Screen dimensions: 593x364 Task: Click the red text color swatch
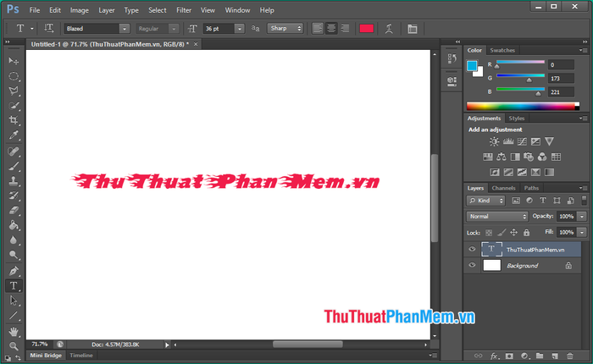click(366, 28)
